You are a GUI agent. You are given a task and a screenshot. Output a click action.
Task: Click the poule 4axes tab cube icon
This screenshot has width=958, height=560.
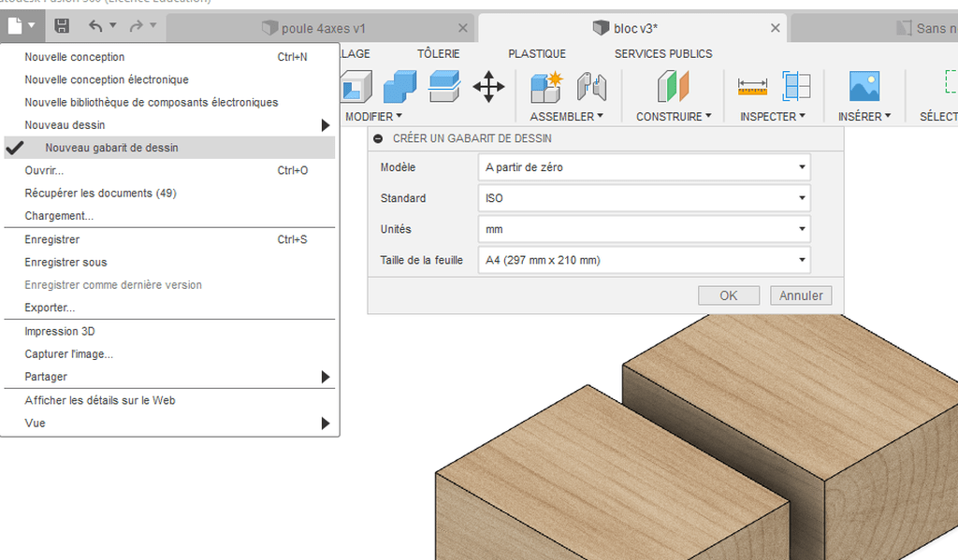pyautogui.click(x=269, y=27)
